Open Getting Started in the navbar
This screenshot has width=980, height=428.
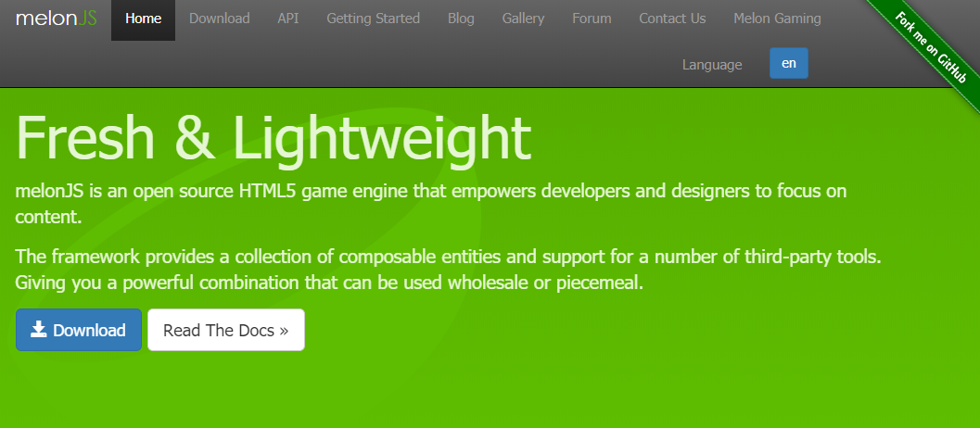pos(373,19)
